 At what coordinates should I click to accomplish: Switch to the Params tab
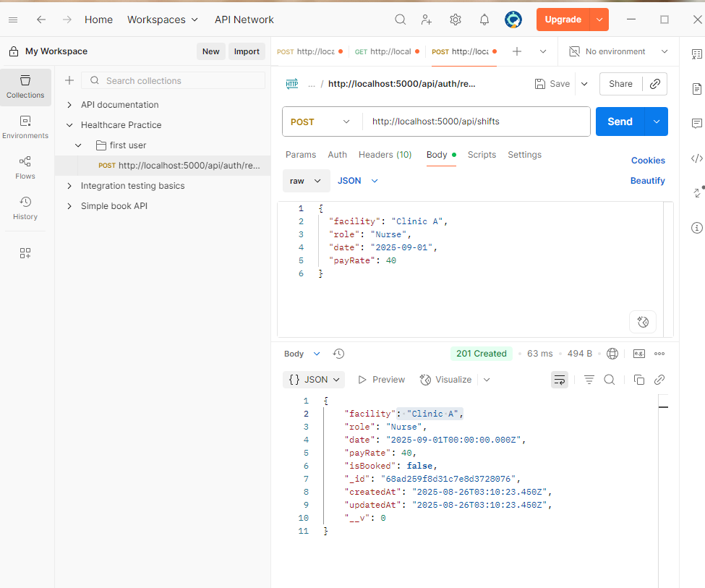pyautogui.click(x=301, y=155)
